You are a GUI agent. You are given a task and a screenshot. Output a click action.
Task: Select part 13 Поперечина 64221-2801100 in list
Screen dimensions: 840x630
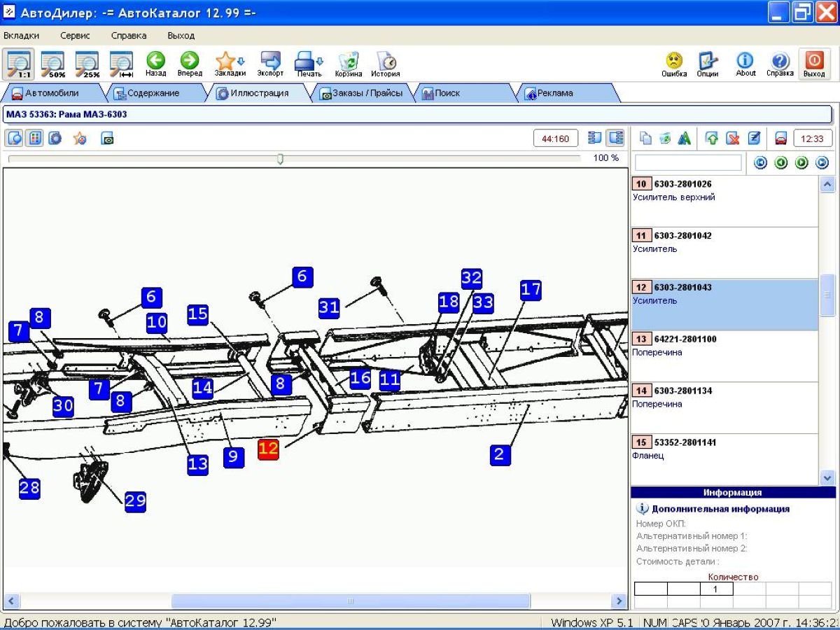tap(724, 356)
